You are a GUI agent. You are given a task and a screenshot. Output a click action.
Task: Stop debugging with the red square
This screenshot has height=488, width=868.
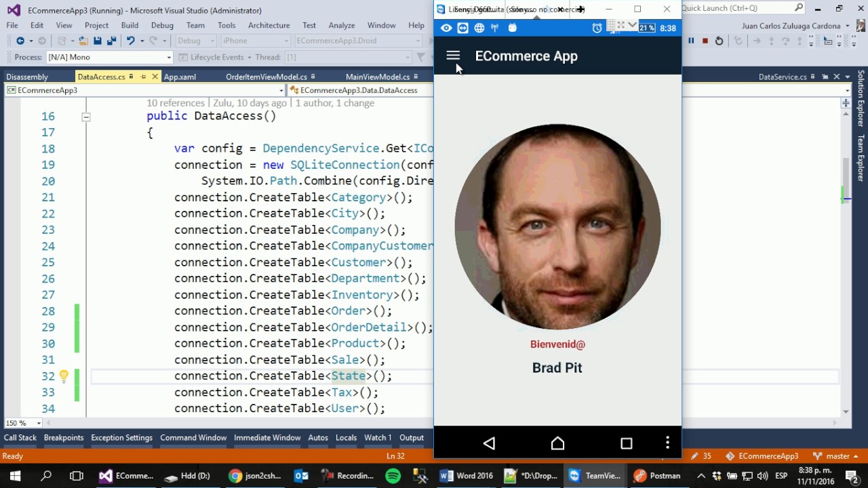click(x=705, y=41)
